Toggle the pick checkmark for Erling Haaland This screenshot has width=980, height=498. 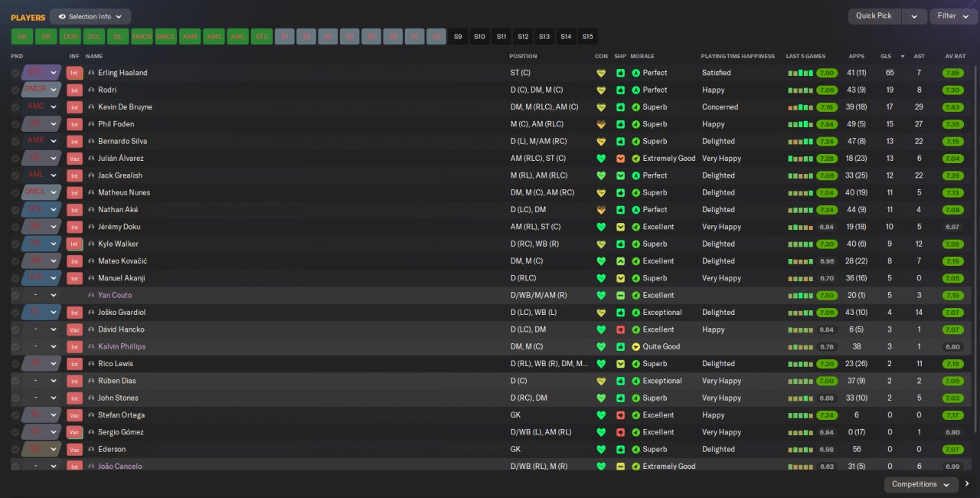pyautogui.click(x=15, y=73)
